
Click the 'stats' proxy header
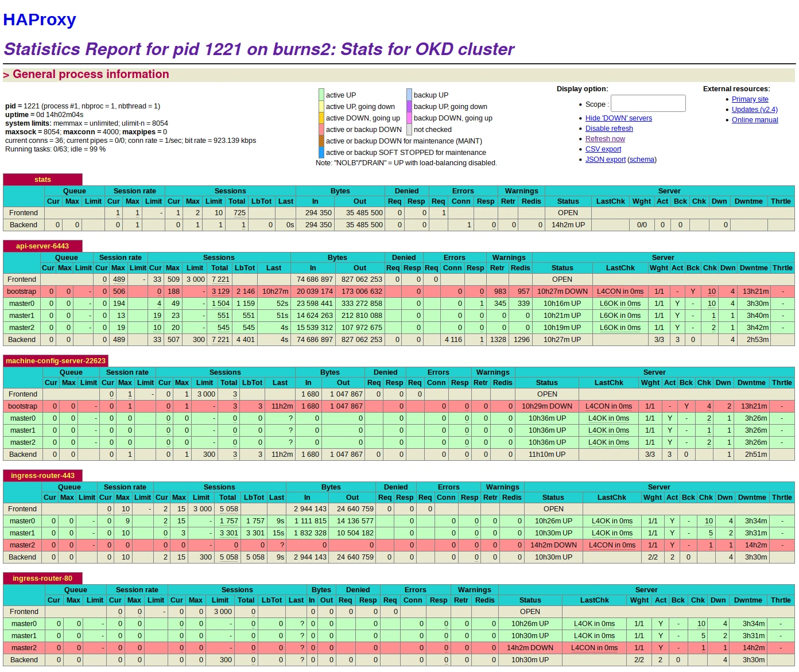(42, 180)
